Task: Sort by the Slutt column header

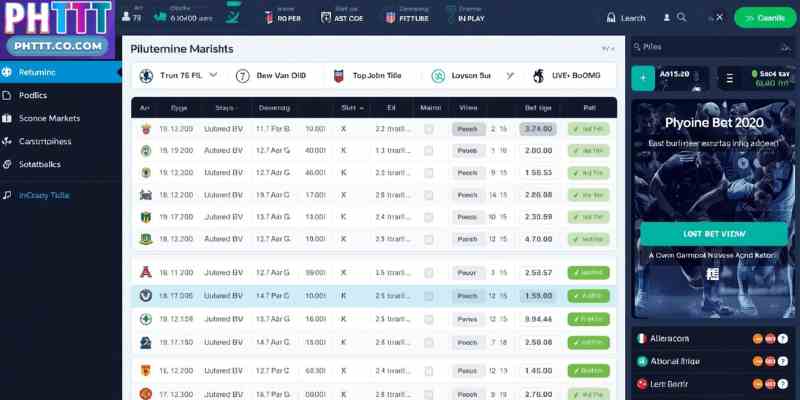Action: (352, 108)
